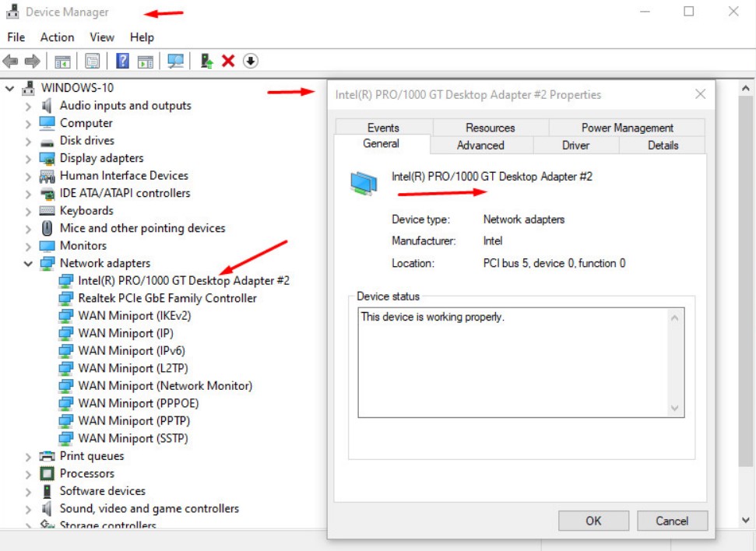Collapse the Network adapters tree node
Viewport: 756px width, 551px height.
coord(28,264)
